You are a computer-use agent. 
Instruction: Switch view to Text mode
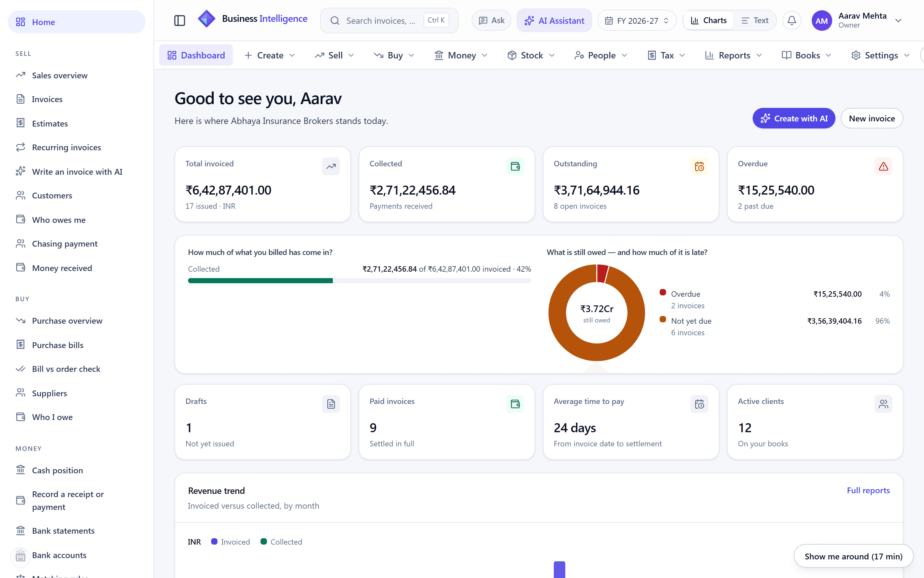pos(755,21)
